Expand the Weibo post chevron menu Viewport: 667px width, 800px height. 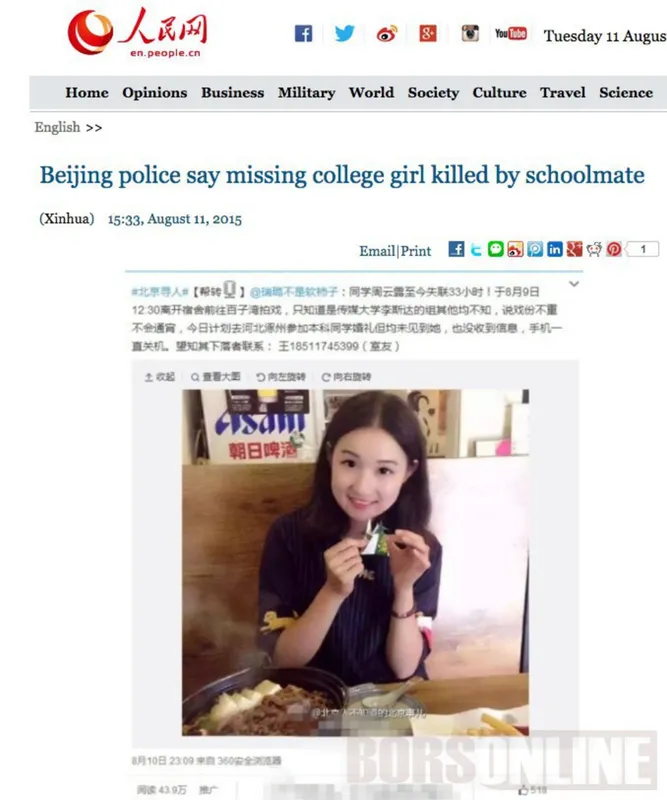coord(574,284)
